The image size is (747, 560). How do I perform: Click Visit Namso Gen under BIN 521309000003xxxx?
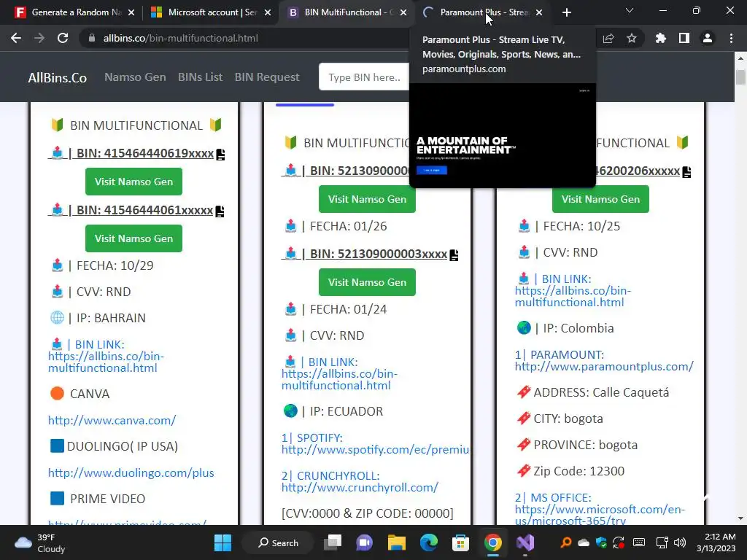(x=368, y=282)
